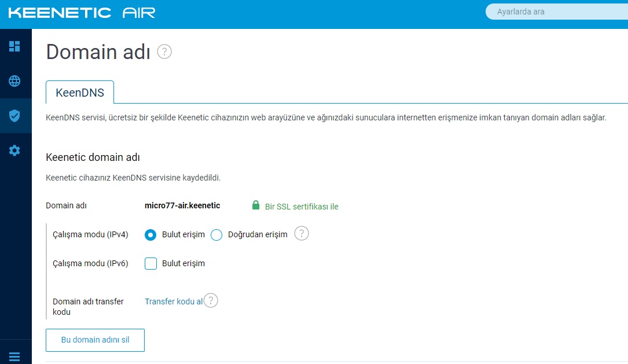Open the Transfer kodu al link
This screenshot has height=364, width=628.
click(174, 302)
